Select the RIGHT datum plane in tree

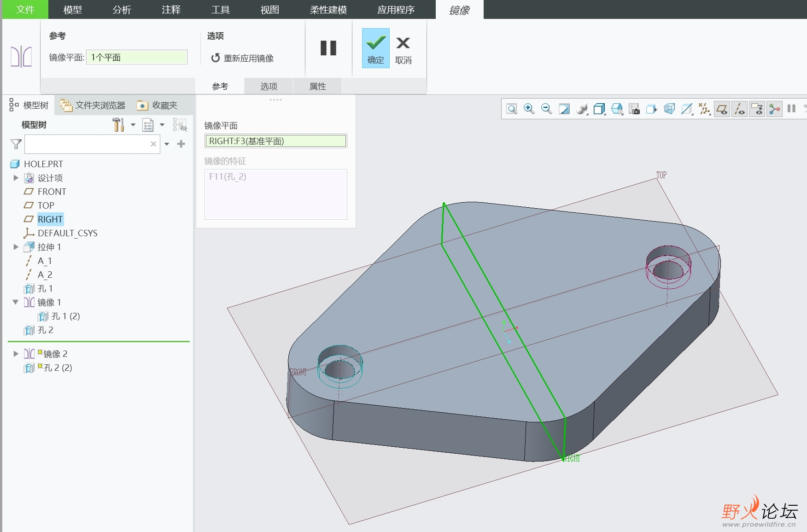click(x=50, y=219)
